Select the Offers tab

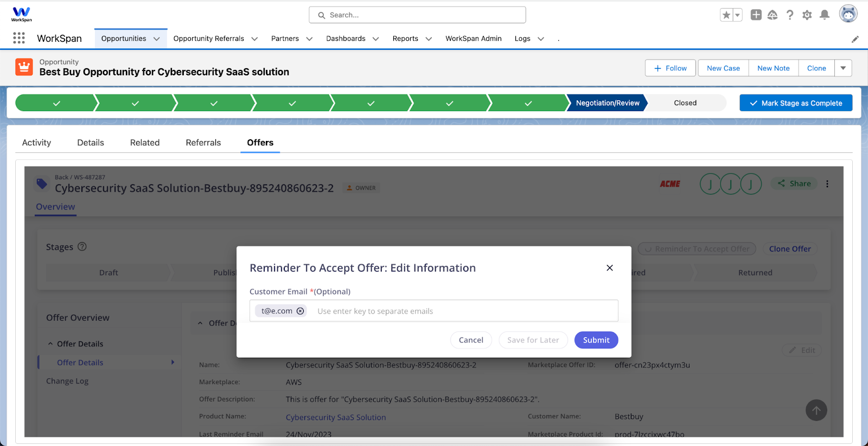(x=260, y=143)
